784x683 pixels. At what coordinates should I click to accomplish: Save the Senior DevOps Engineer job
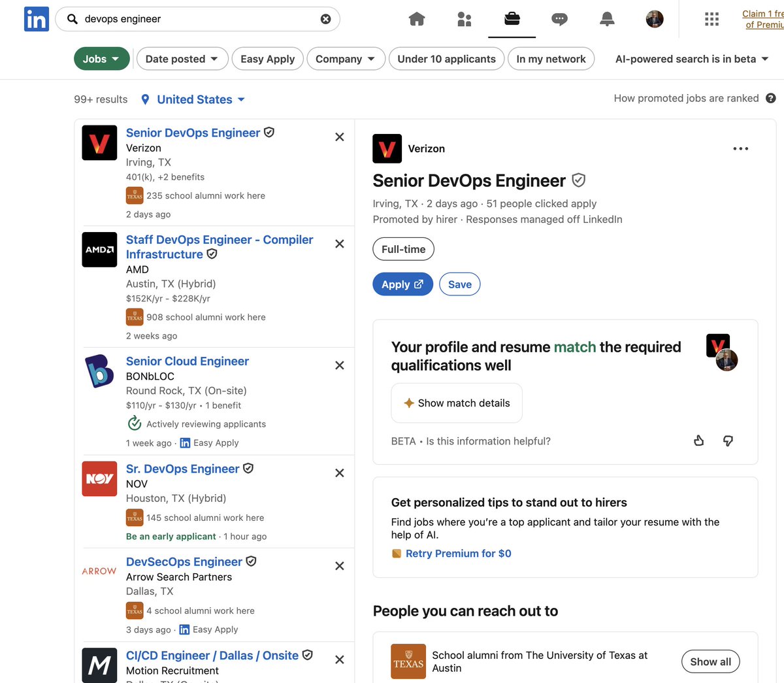pos(460,284)
